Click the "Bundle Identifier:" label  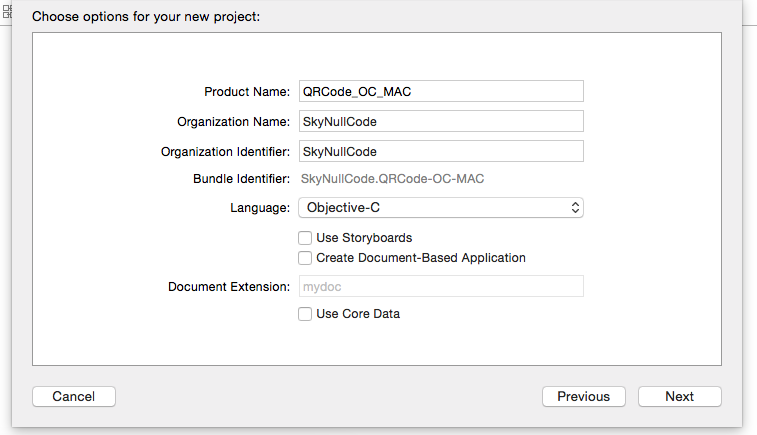(241, 179)
